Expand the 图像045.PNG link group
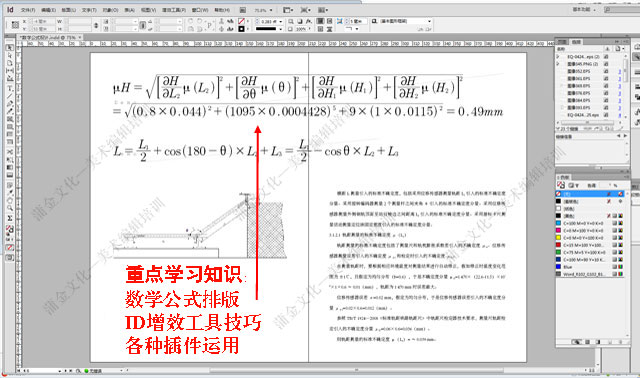The height and width of the screenshot is (378, 640). coord(558,64)
